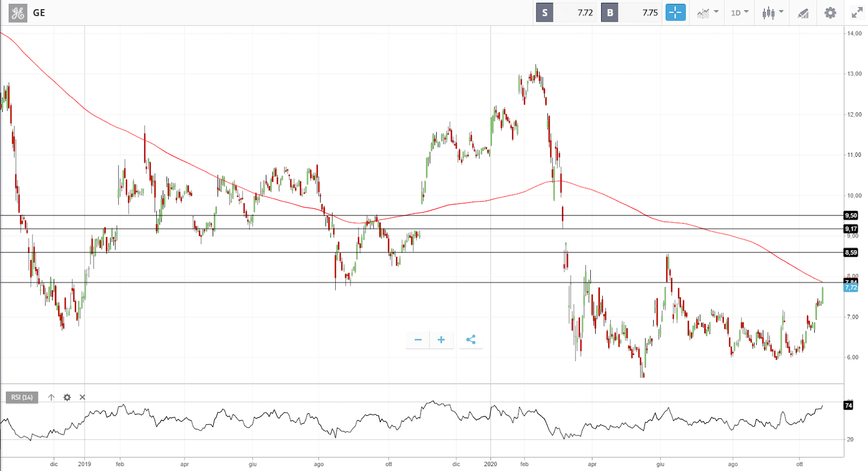Image resolution: width=868 pixels, height=471 pixels.
Task: Select the 9,17 horizontal line label
Action: point(851,229)
